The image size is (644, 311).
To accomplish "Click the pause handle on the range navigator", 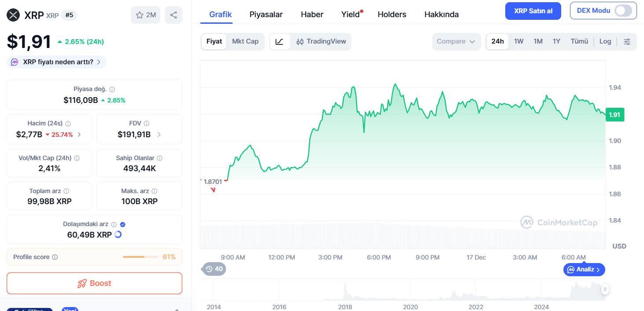I will tap(605, 289).
